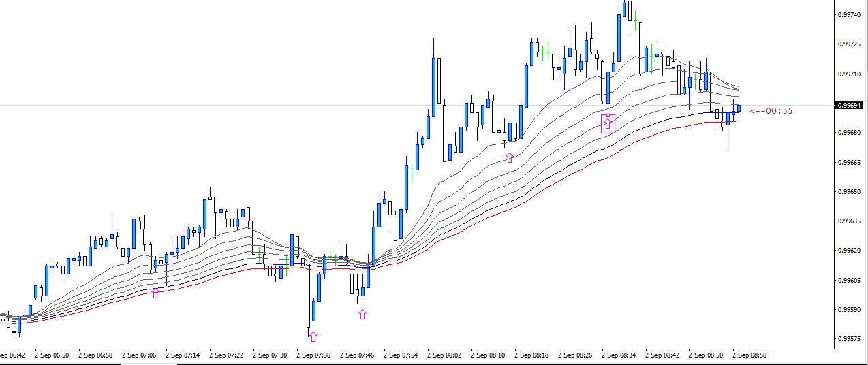Click price scale value 0.99650

coord(849,192)
